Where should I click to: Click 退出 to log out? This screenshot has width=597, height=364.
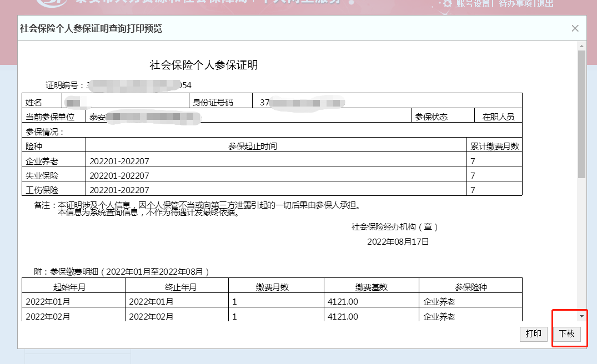545,4
